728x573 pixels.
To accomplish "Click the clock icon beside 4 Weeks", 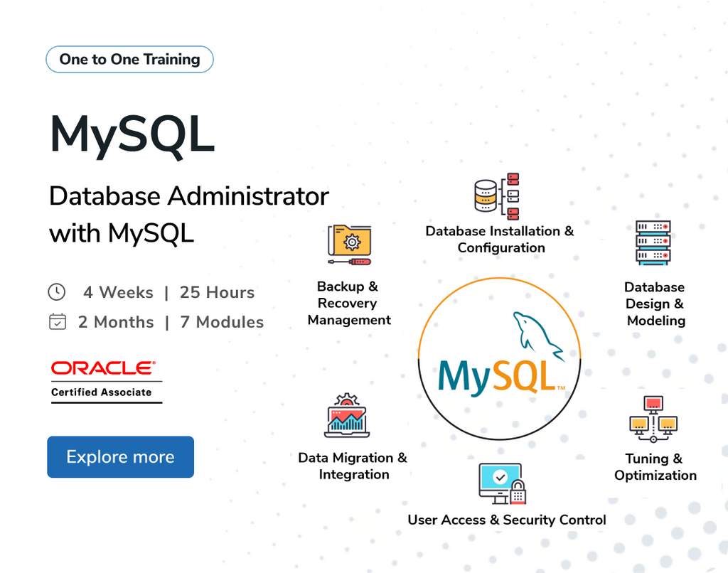I will (57, 291).
